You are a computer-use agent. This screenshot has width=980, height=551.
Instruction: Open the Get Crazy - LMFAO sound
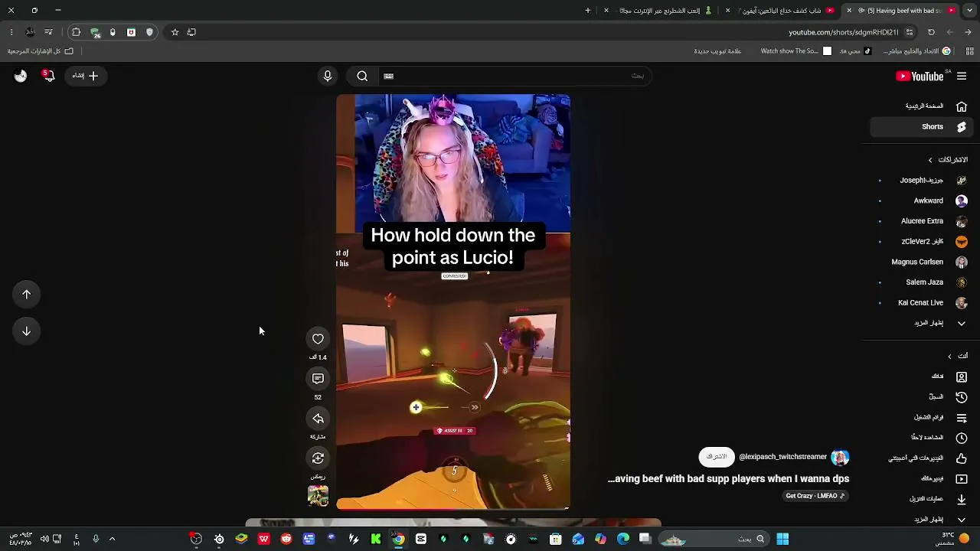pyautogui.click(x=815, y=496)
